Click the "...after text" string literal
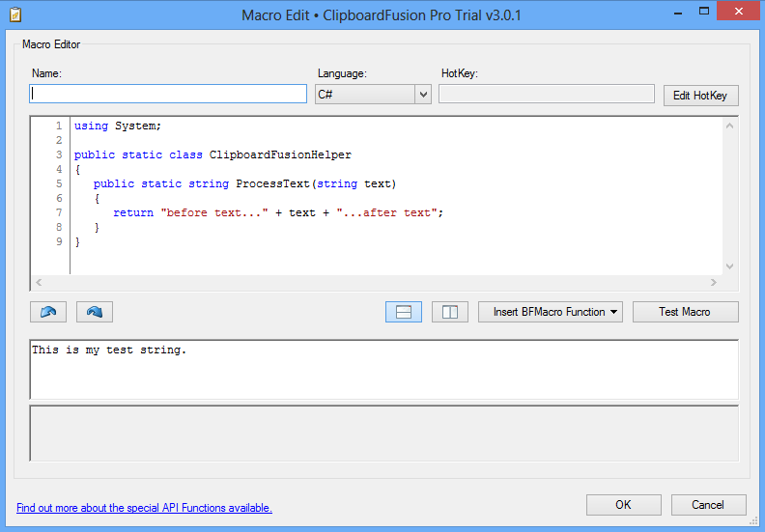 pos(387,213)
